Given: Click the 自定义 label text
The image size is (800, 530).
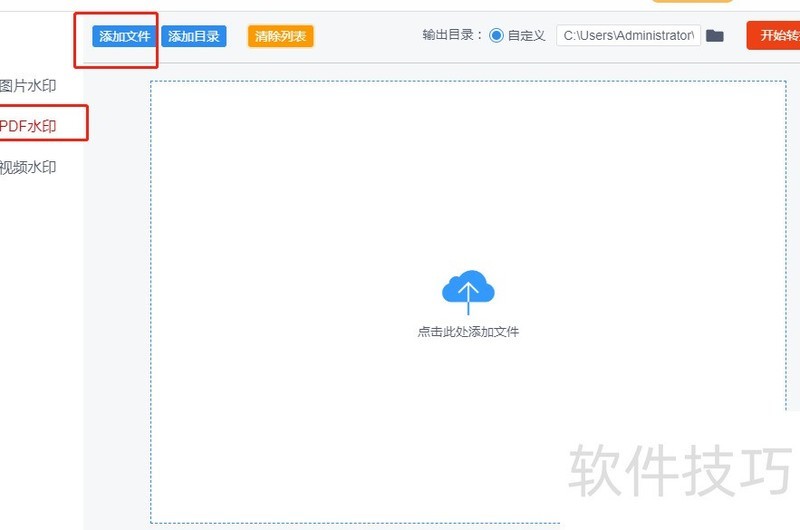Looking at the screenshot, I should [526, 36].
